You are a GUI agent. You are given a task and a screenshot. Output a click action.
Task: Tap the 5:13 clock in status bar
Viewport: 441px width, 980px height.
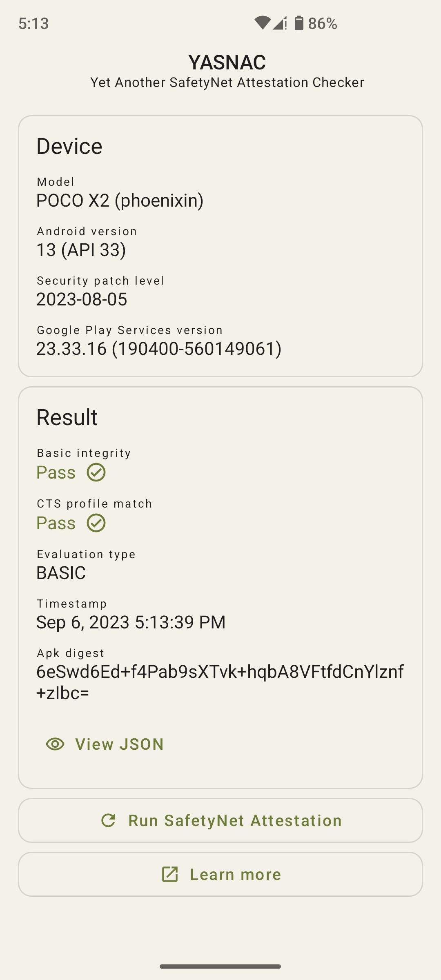[x=33, y=24]
